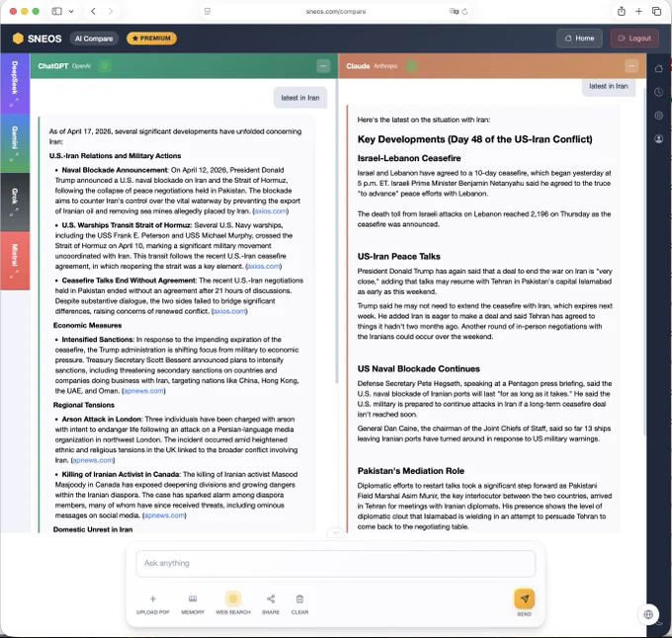Image resolution: width=672 pixels, height=638 pixels.
Task: Send message with paper plane button
Action: tap(525, 598)
